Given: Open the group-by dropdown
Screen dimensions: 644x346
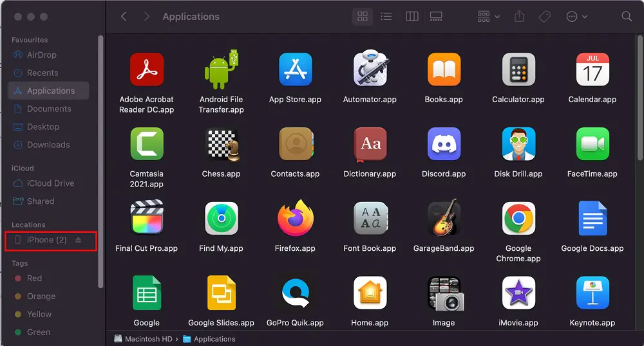Looking at the screenshot, I should coord(488,16).
